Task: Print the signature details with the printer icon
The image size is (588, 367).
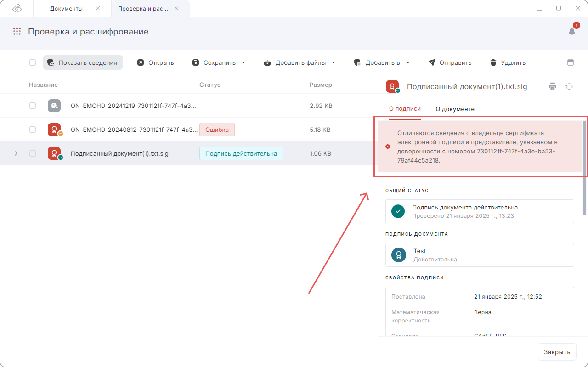Action: coord(553,86)
